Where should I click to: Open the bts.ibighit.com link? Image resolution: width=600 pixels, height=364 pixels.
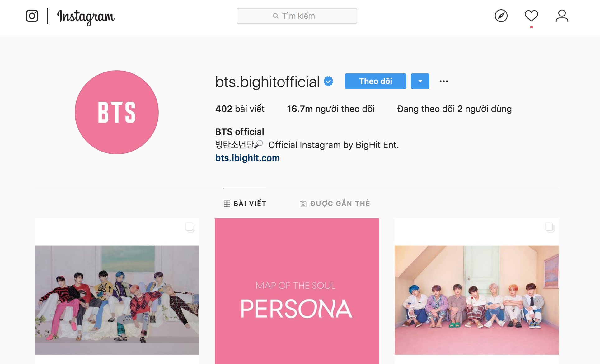pos(247,158)
